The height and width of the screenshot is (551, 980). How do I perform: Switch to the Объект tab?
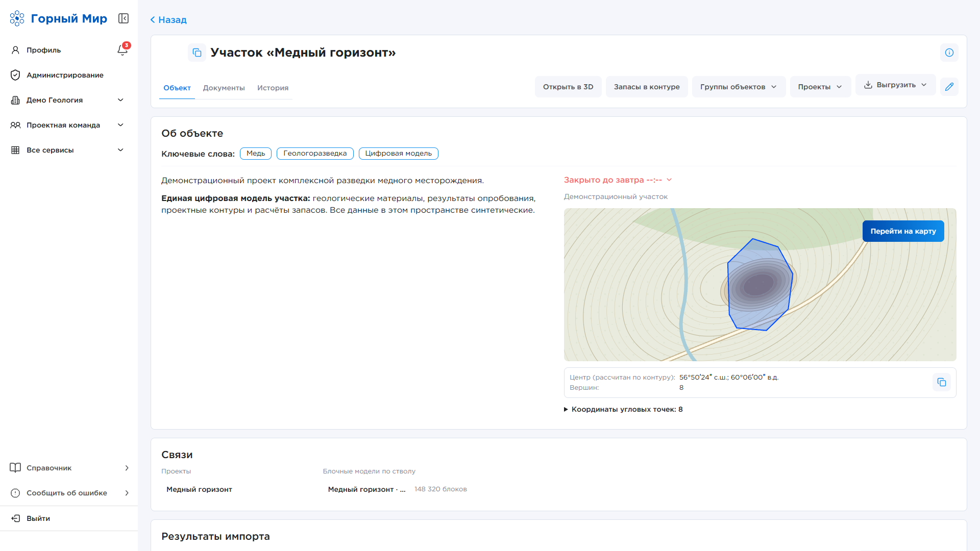(x=177, y=88)
